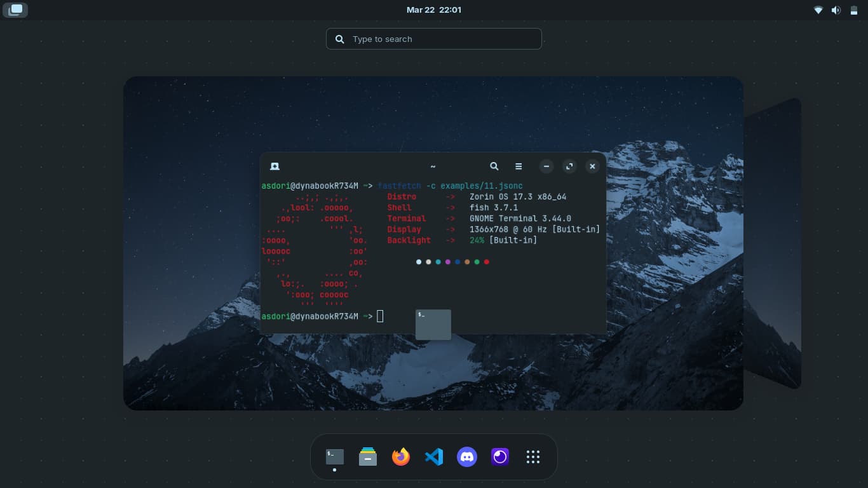Click the date and time in top bar
This screenshot has width=868, height=488.
(x=434, y=10)
